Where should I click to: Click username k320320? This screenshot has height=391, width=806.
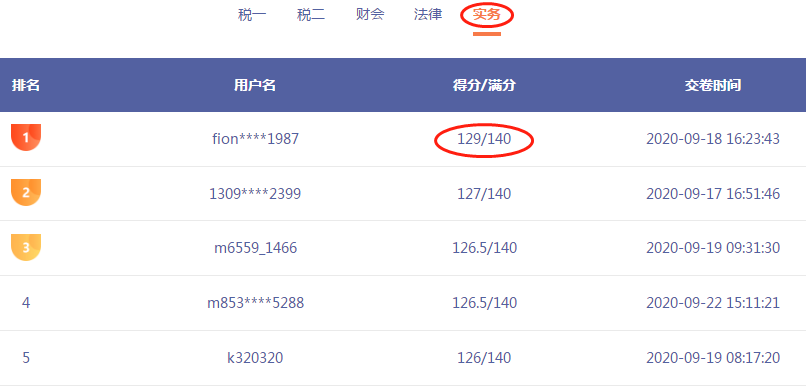[x=255, y=358]
